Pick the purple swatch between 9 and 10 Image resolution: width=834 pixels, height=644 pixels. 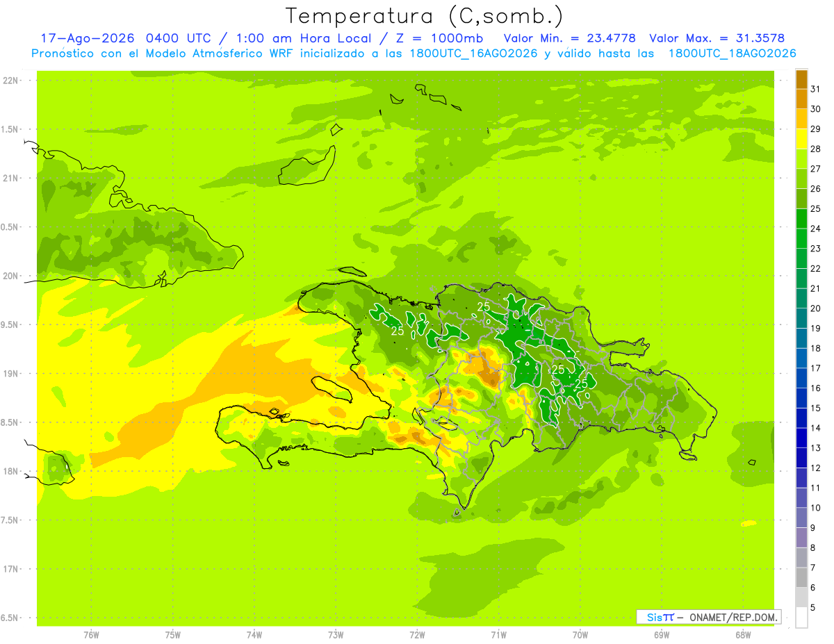801,518
